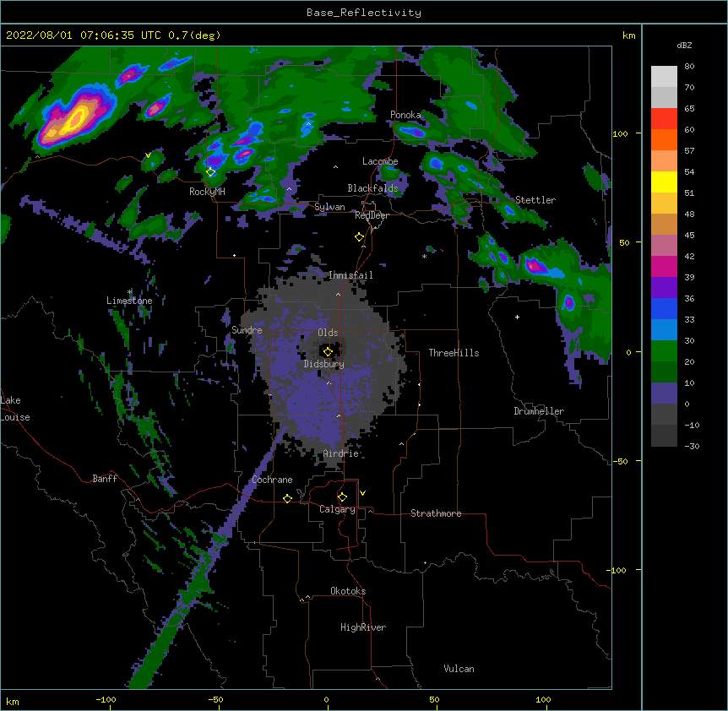Select the Ponoka city label
728x711 pixels.
405,115
